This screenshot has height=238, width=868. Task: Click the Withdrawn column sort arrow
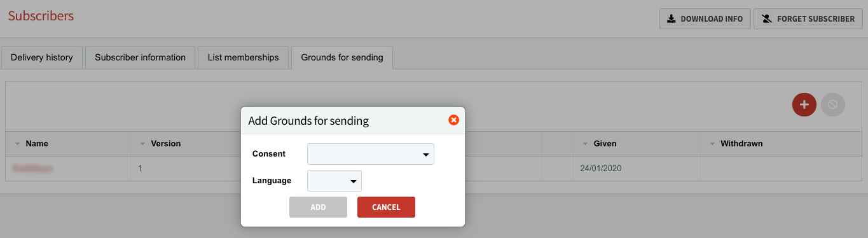tap(712, 144)
